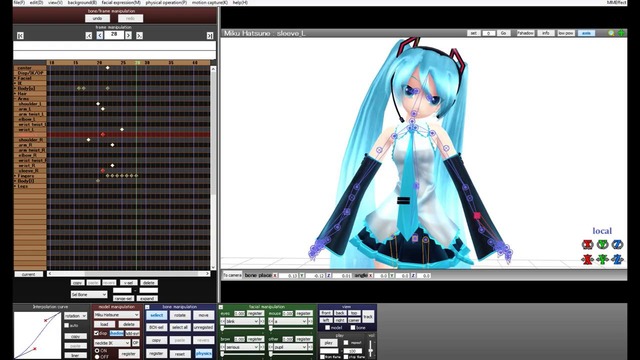Adjust the mouth morph slider
The image size is (640, 360).
click(291, 328)
